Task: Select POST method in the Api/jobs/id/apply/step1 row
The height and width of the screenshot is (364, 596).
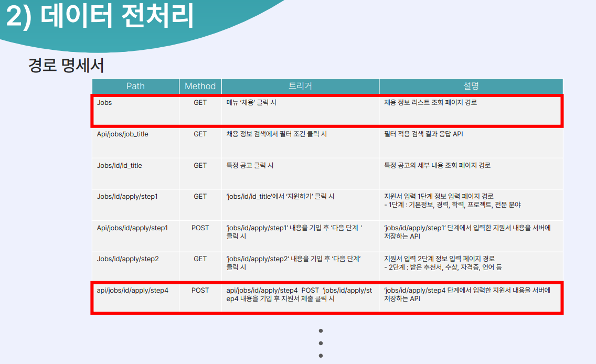Action: (200, 228)
